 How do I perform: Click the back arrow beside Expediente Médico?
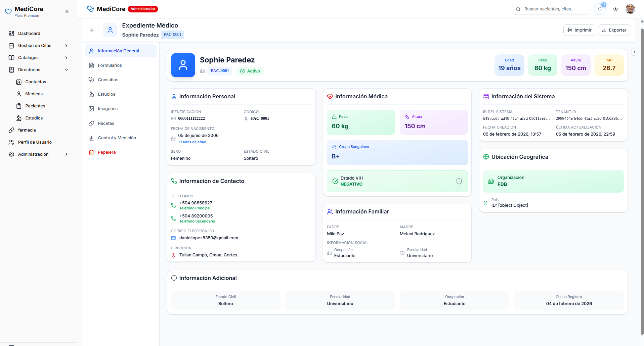92,30
